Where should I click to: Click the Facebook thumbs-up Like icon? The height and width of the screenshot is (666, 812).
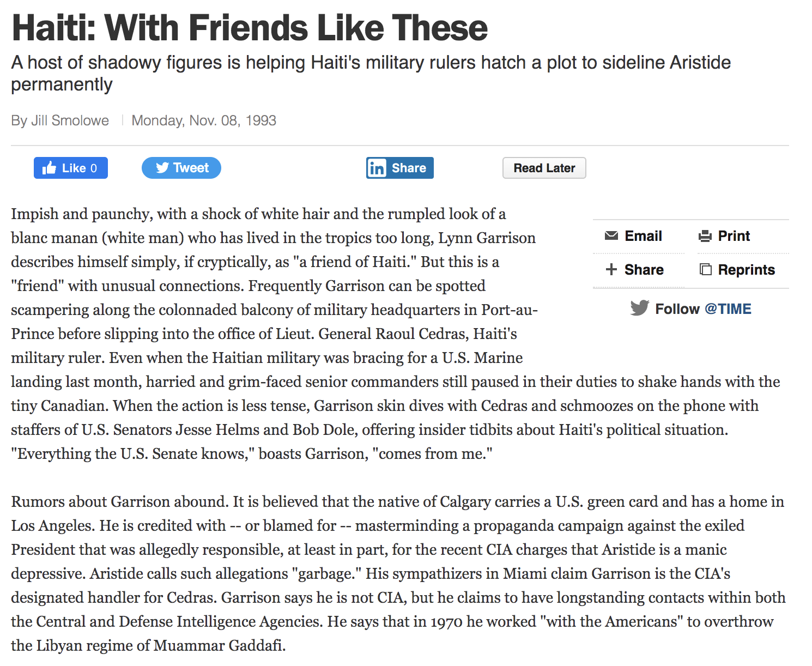click(49, 168)
